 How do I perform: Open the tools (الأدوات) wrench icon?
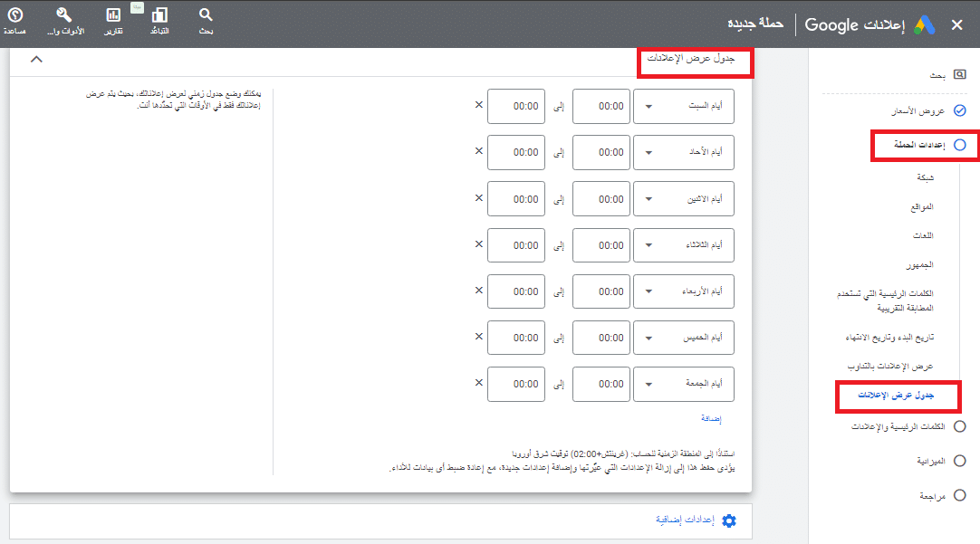pyautogui.click(x=63, y=14)
